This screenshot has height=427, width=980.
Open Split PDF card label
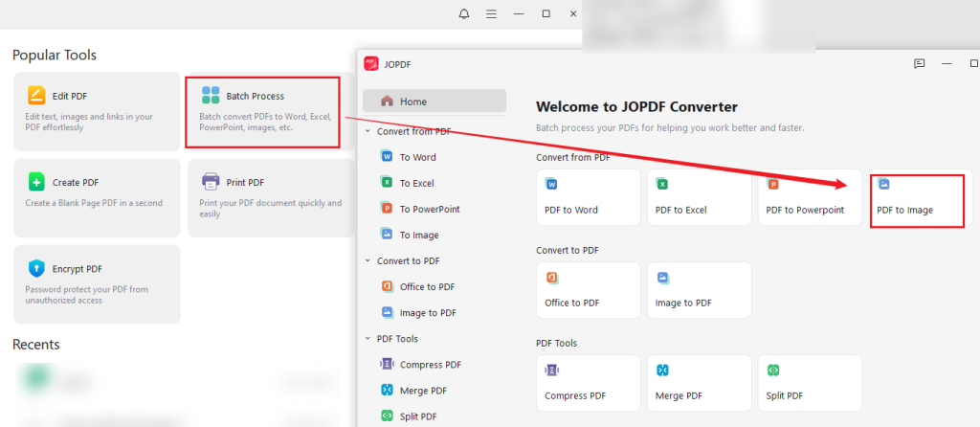coord(785,395)
